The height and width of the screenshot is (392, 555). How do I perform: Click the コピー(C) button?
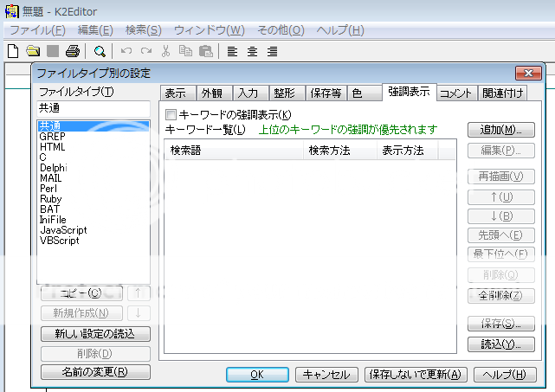[x=81, y=293]
